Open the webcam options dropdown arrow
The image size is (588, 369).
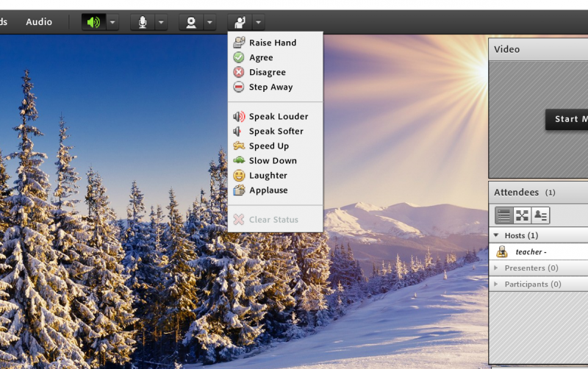(x=209, y=22)
